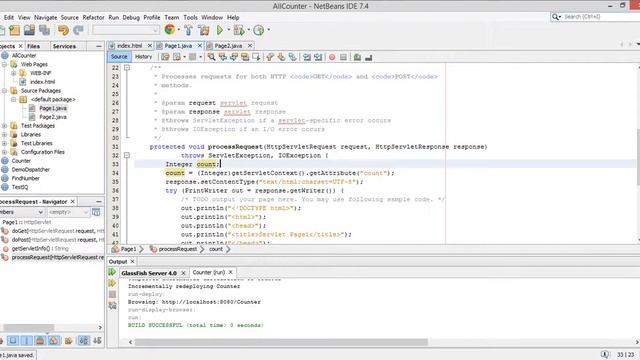Click the Debug Project icon
Image resolution: width=640 pixels, height=360 pixels.
(x=239, y=30)
